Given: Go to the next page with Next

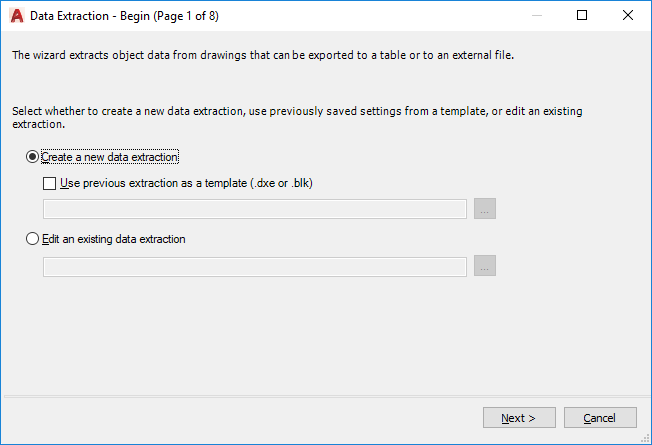Looking at the screenshot, I should (x=519, y=418).
